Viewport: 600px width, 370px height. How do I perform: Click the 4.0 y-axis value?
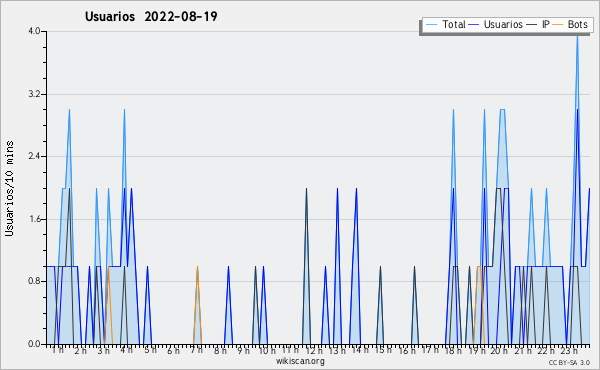[35, 31]
